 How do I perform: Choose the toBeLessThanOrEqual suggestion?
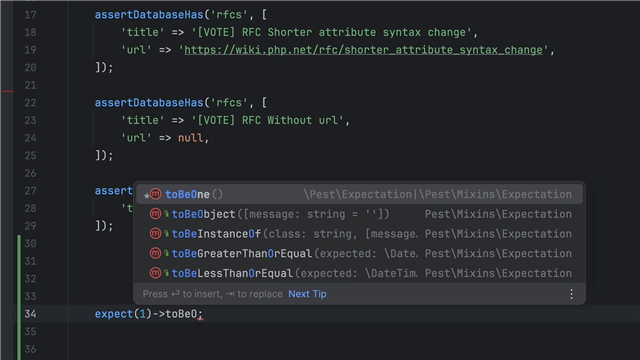coord(359,273)
